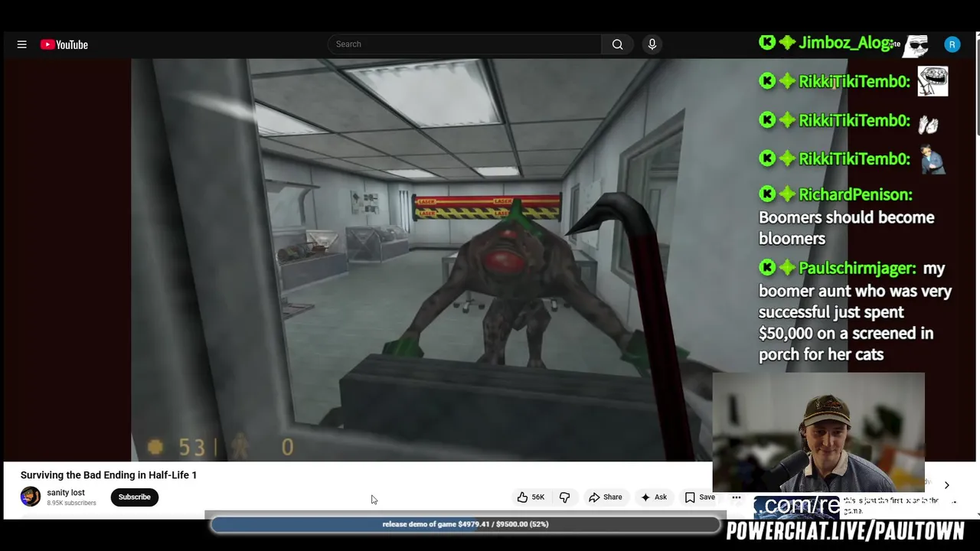Open the account avatar menu
Viewport: 980px width, 551px height.
(952, 44)
